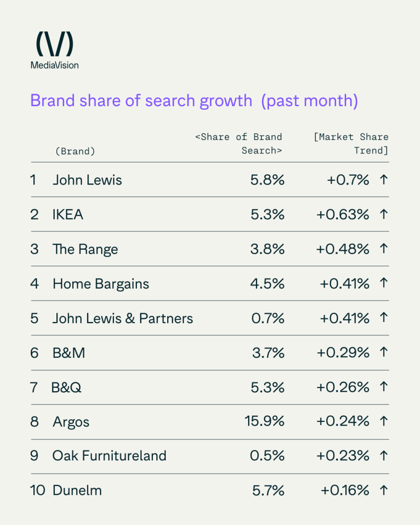The height and width of the screenshot is (525, 420).
Task: Click the Dunelm up arrow icon
Action: (x=383, y=490)
